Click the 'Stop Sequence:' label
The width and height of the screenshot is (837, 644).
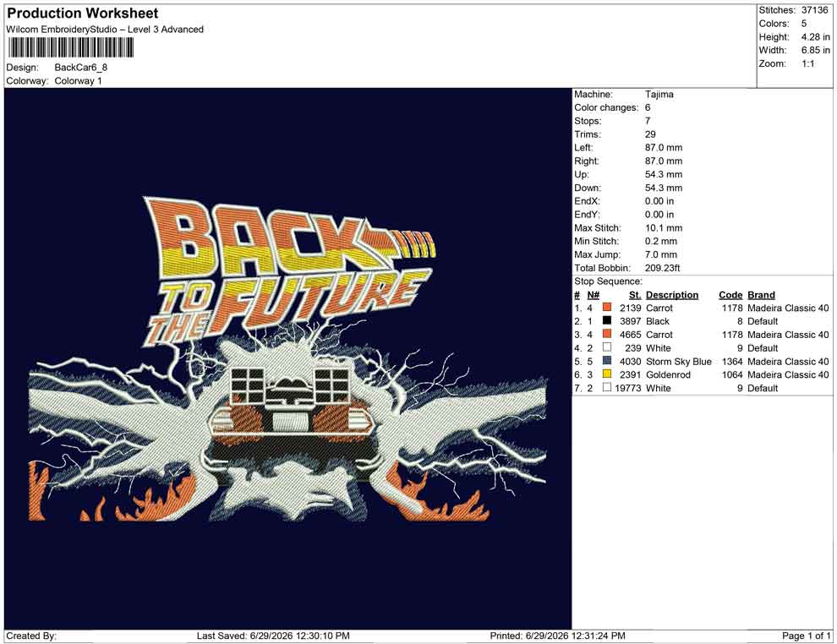(x=609, y=281)
